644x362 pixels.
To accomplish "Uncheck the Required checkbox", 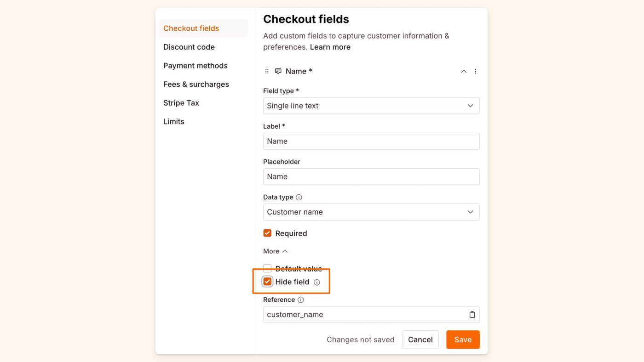I will tap(267, 233).
